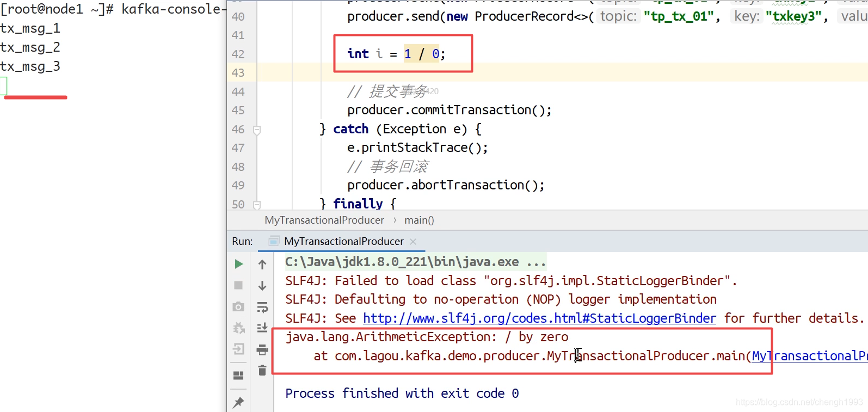
Task: Open the debug settings bug-gear icon
Action: tap(238, 328)
